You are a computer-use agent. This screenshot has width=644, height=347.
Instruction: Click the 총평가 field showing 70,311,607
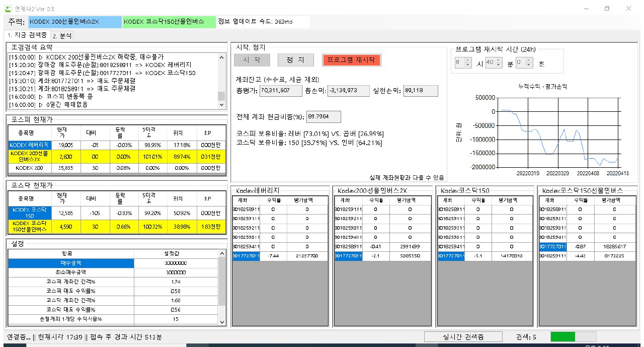(x=280, y=91)
